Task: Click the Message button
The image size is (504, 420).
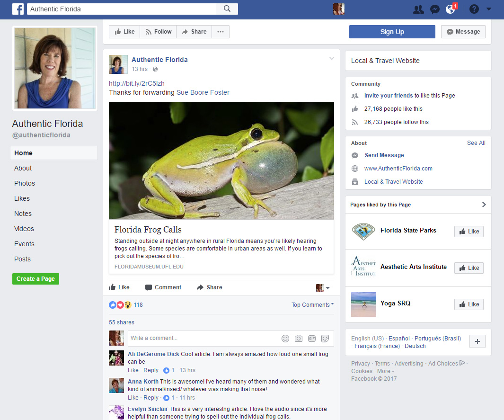Action: pos(463,32)
